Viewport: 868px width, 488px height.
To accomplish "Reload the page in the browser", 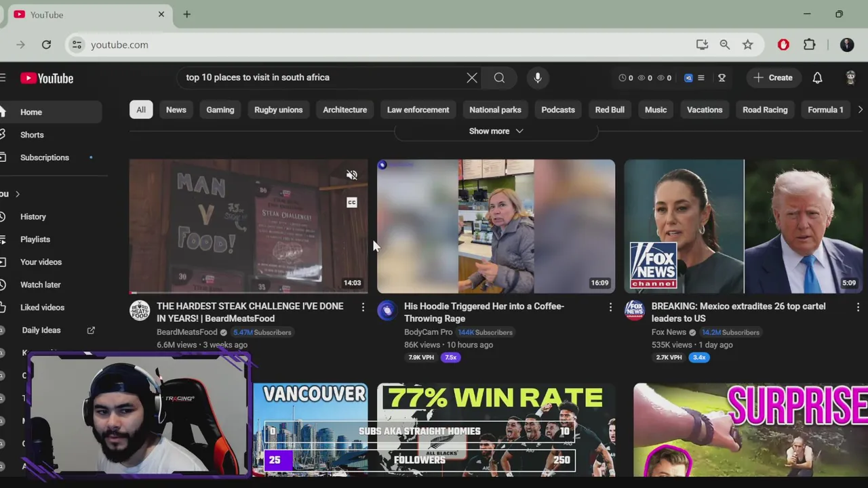I will (46, 45).
